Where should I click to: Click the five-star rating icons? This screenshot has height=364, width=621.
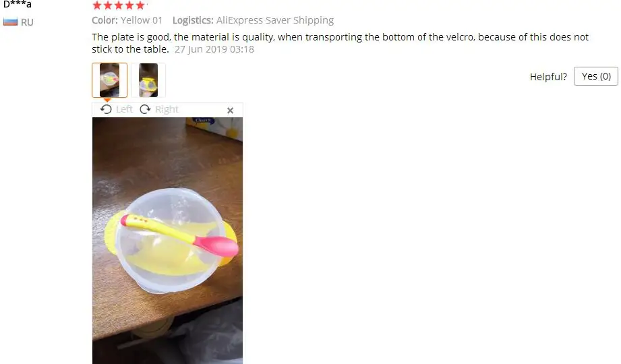pos(119,5)
